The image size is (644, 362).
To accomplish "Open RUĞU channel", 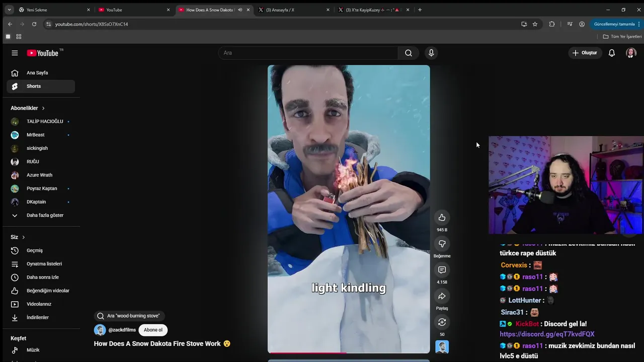I will coord(41,161).
